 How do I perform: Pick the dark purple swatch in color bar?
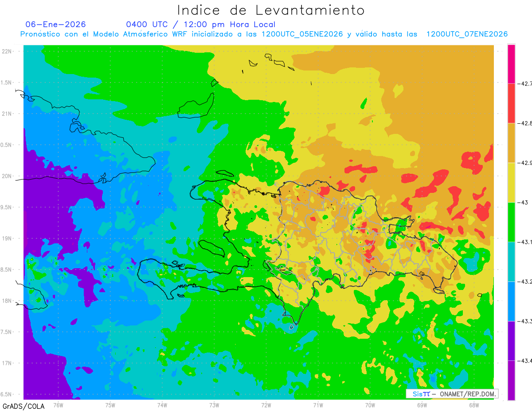(x=511, y=341)
